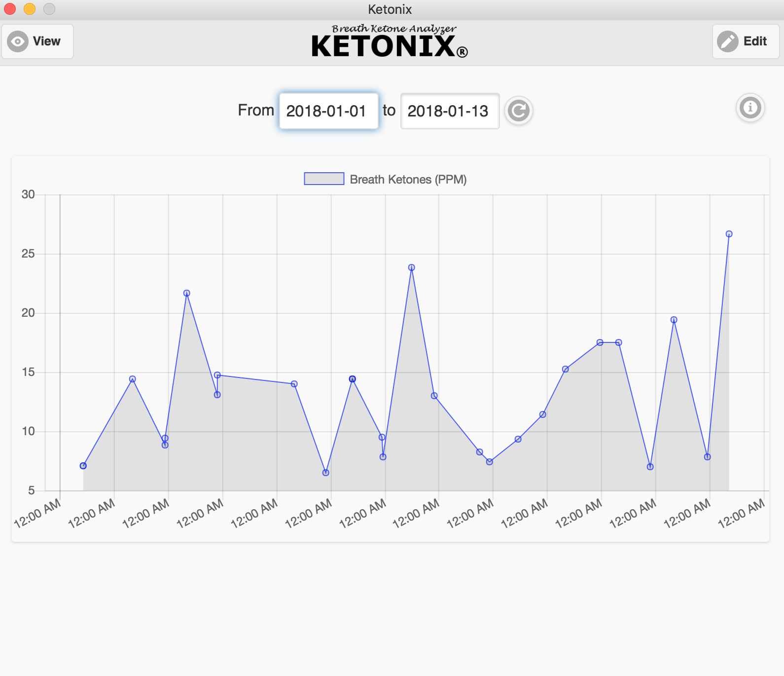Click the eye icon on the View button
Screen dimensions: 784x676
point(18,41)
